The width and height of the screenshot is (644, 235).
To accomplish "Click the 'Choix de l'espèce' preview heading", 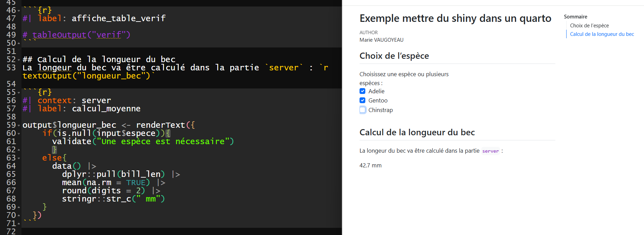I will click(x=394, y=56).
